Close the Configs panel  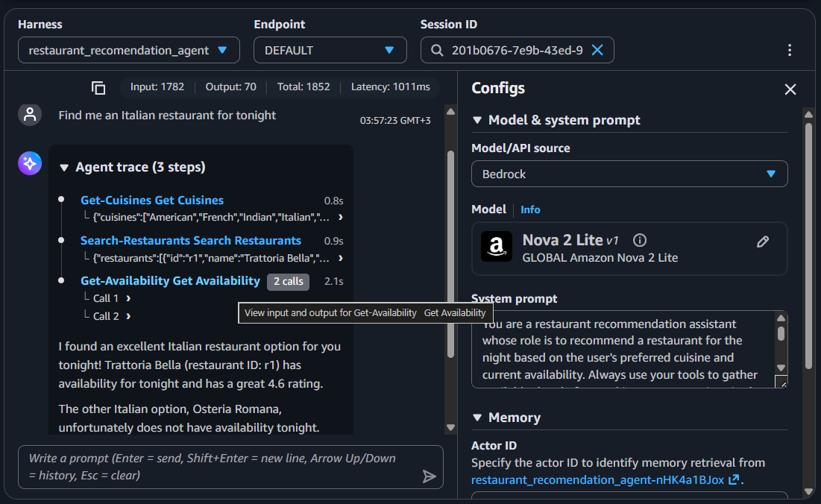coord(790,89)
